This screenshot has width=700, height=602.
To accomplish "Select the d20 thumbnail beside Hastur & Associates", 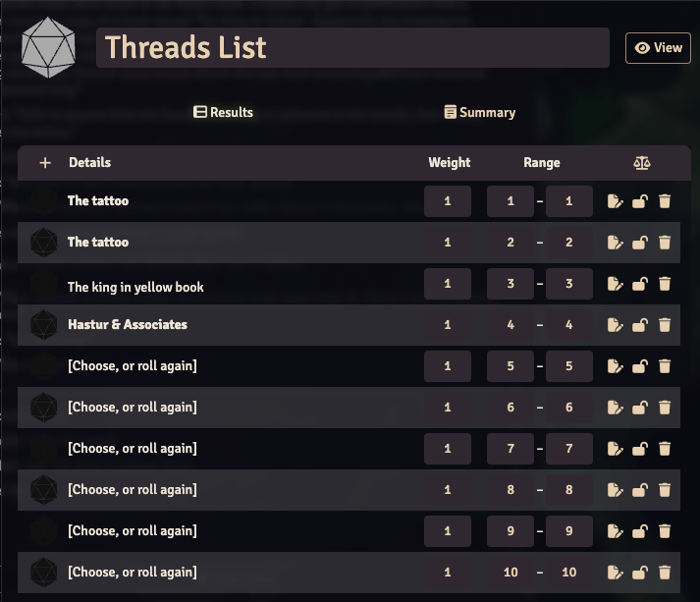I will click(43, 325).
